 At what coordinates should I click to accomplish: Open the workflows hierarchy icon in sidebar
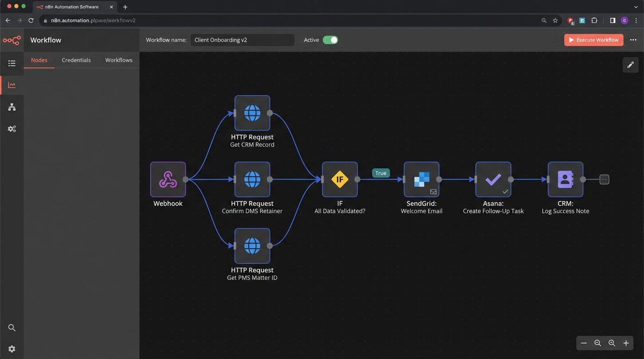[x=12, y=107]
